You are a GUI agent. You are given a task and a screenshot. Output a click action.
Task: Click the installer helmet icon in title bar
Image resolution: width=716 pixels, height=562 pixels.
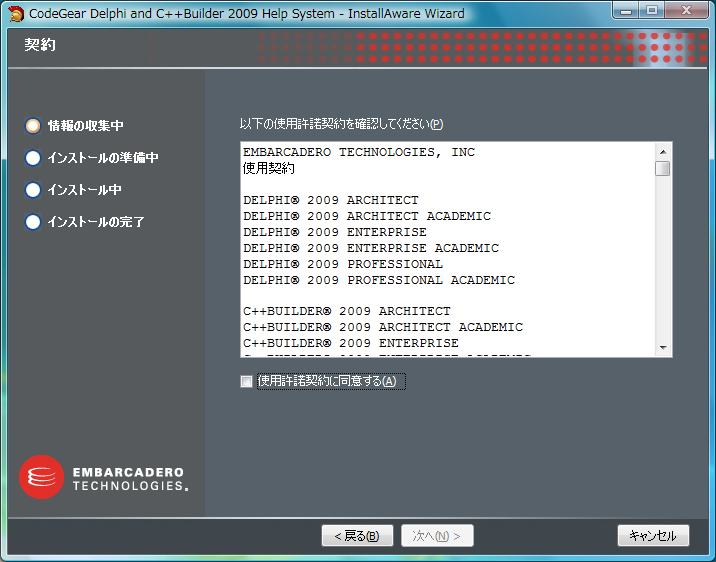16,14
